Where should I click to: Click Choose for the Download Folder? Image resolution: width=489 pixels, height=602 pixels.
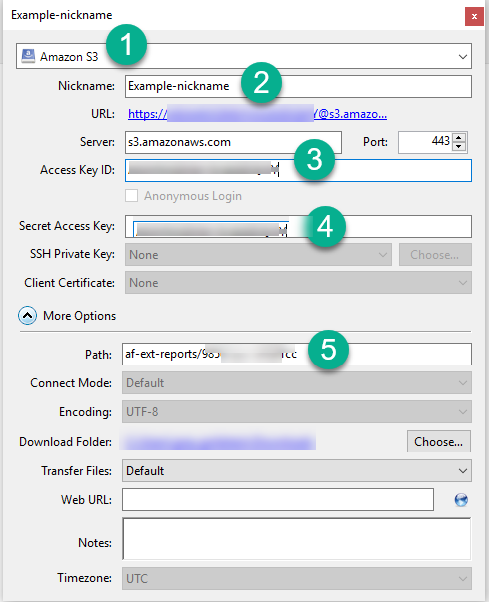(439, 442)
